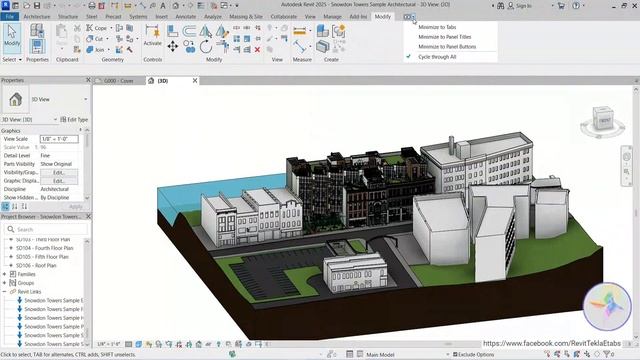Select the Modify arrow tool
This screenshot has height=360, width=640.
(x=12, y=38)
